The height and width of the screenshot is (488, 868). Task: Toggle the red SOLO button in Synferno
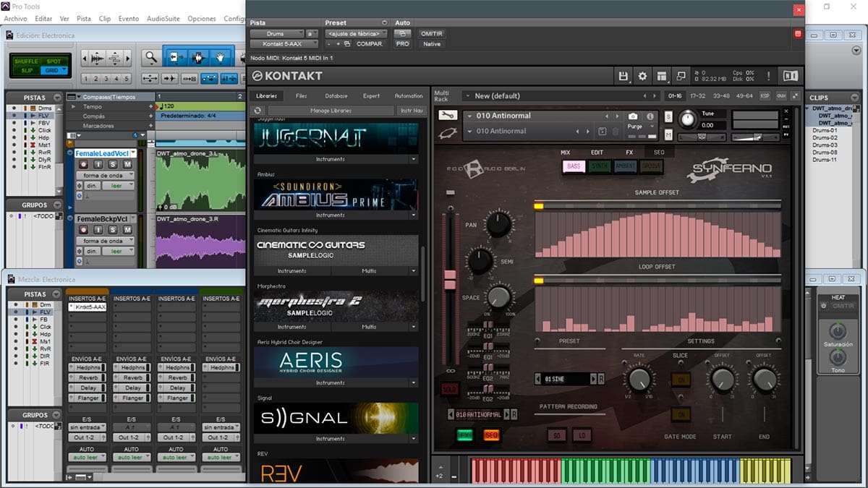coord(449,389)
